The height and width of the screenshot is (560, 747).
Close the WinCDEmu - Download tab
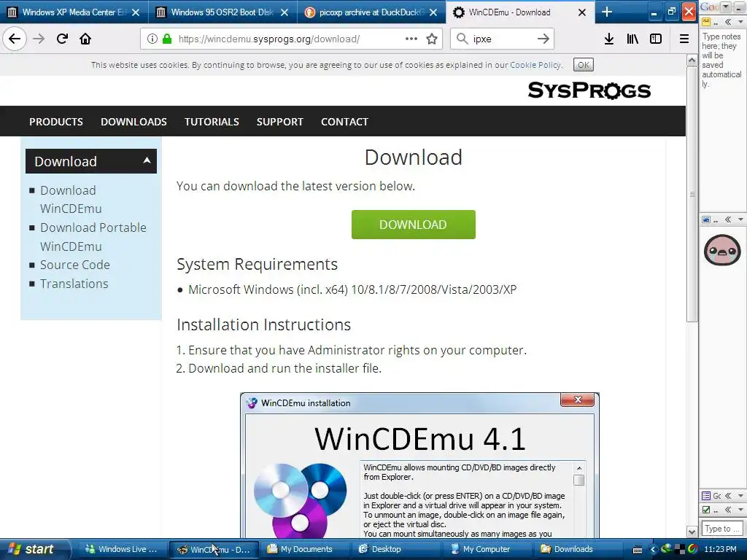[x=581, y=12]
